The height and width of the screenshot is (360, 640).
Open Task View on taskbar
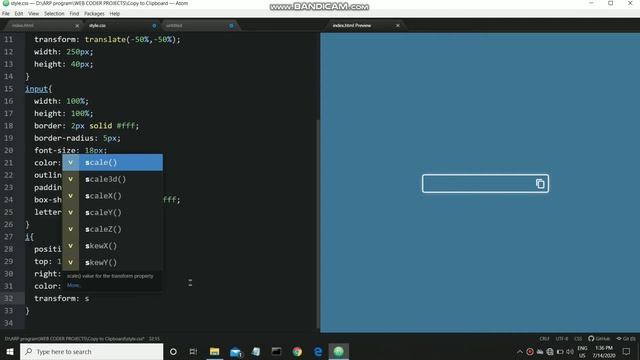coord(193,351)
